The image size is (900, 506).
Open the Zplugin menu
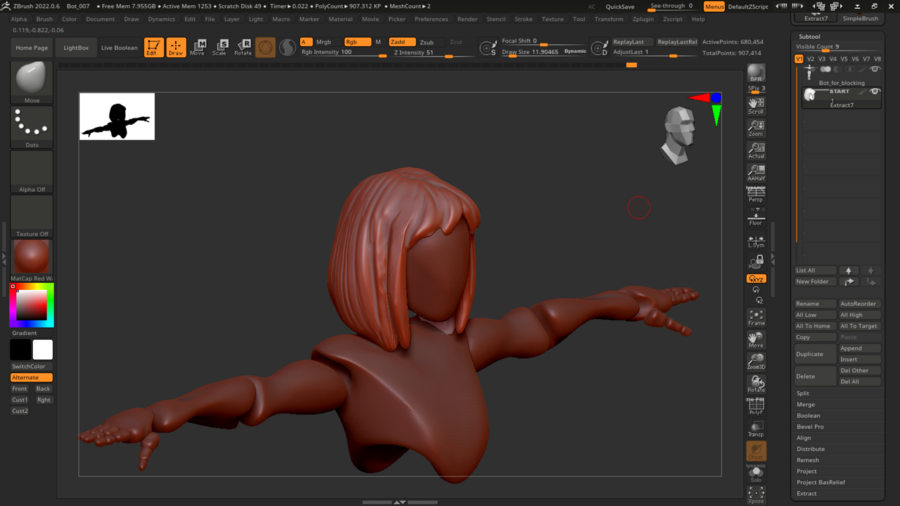tap(643, 19)
